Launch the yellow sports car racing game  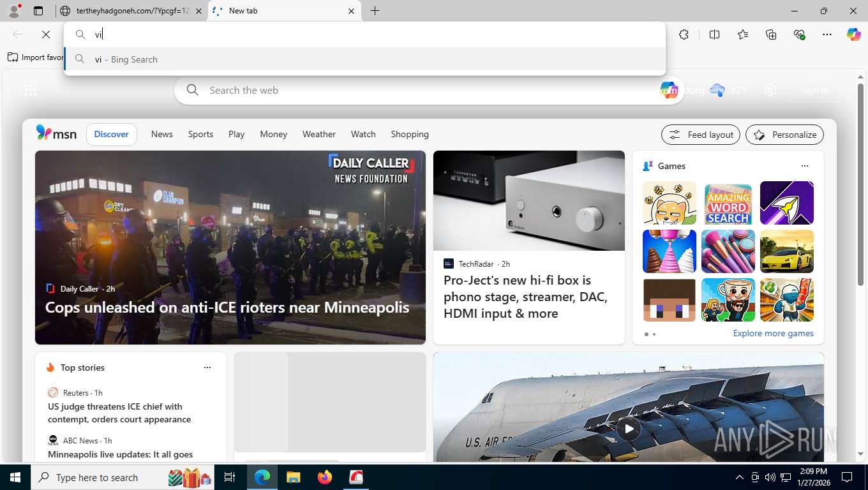(x=786, y=251)
